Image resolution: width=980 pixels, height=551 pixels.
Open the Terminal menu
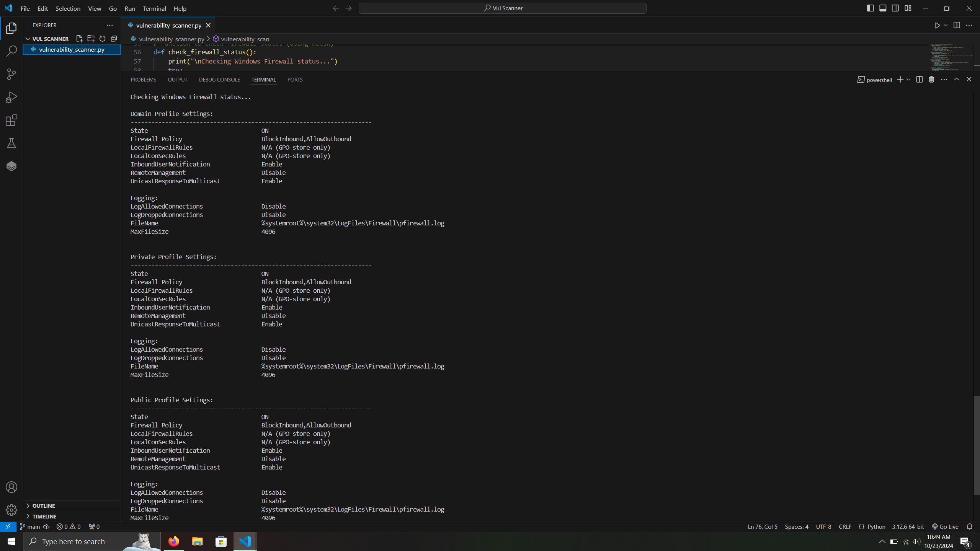coord(154,8)
